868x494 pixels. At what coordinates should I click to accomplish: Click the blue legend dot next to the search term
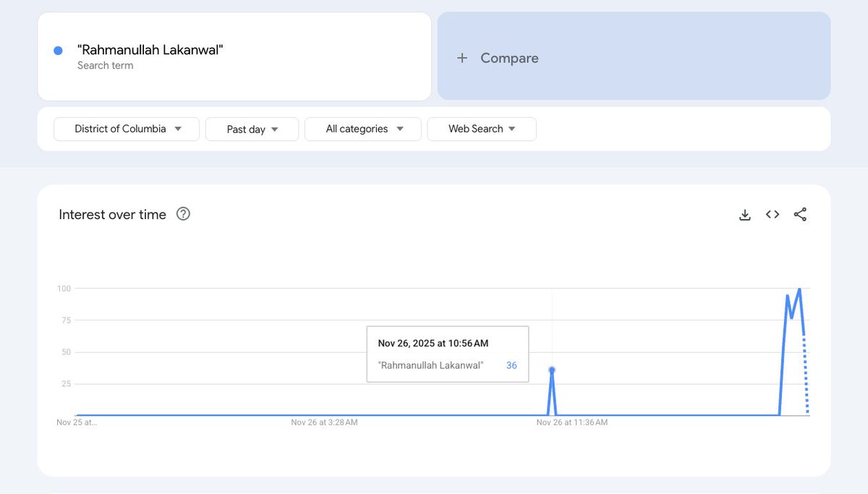pos(56,50)
